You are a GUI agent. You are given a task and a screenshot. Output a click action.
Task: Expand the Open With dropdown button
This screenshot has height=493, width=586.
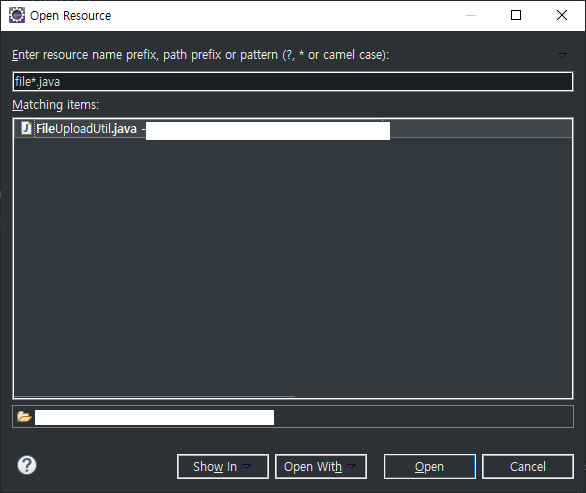pos(321,466)
